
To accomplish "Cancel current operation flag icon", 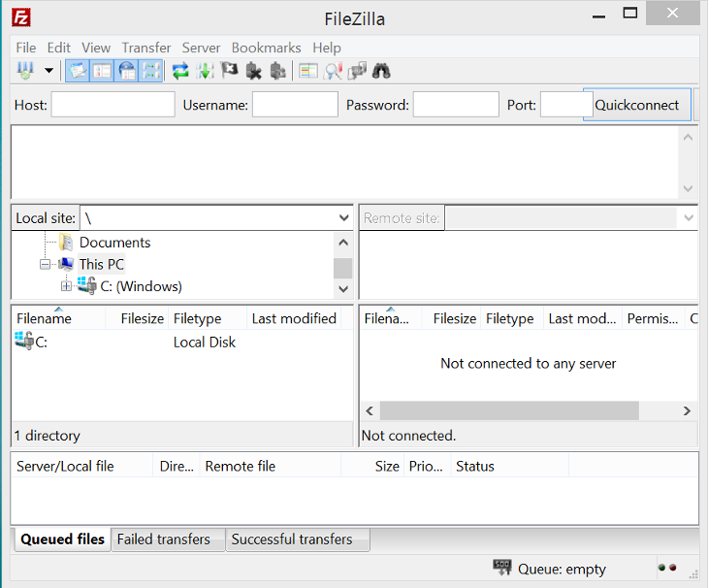I will pyautogui.click(x=230, y=71).
